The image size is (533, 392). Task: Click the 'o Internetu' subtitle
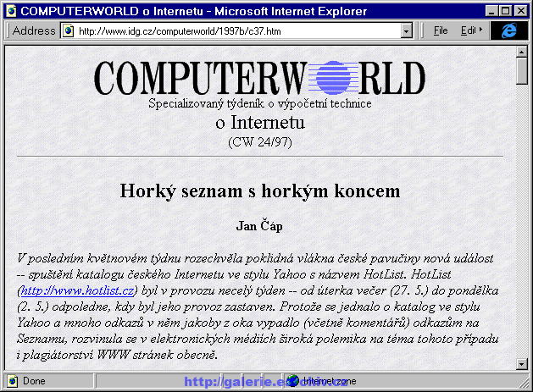[260, 122]
